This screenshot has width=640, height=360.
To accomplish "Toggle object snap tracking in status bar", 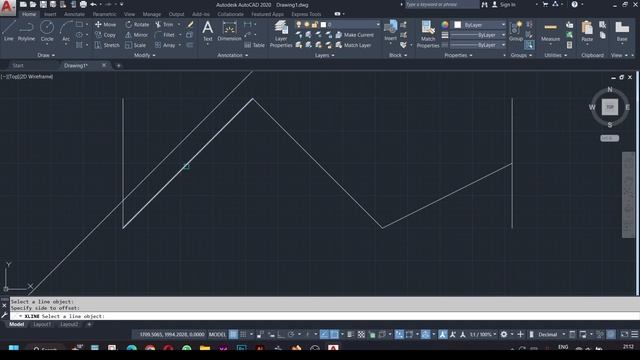I will [x=324, y=335].
